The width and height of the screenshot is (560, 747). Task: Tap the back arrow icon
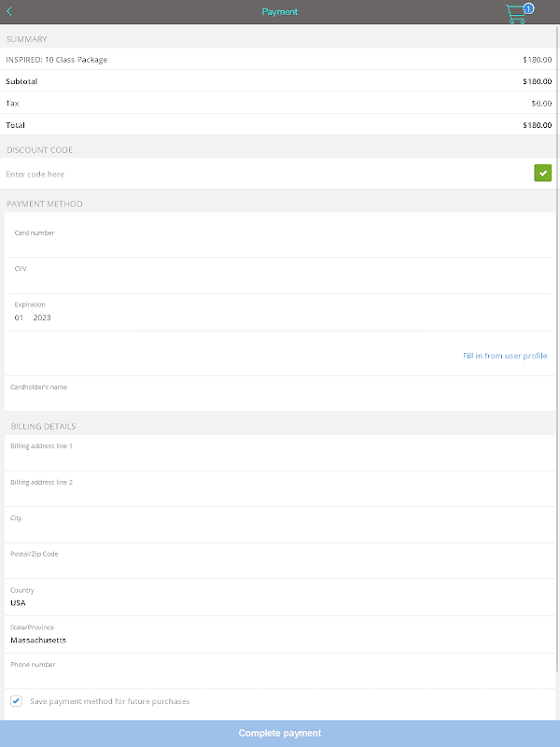point(9,12)
